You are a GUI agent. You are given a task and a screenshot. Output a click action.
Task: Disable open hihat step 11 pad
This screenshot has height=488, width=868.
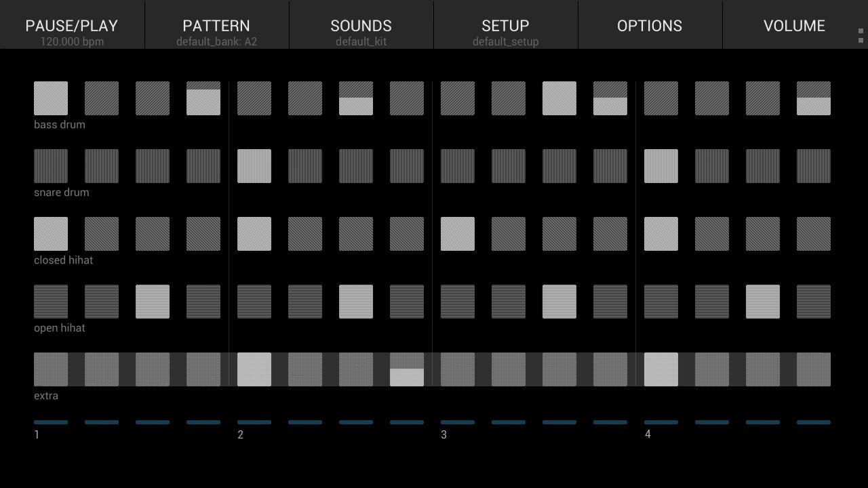coord(559,302)
